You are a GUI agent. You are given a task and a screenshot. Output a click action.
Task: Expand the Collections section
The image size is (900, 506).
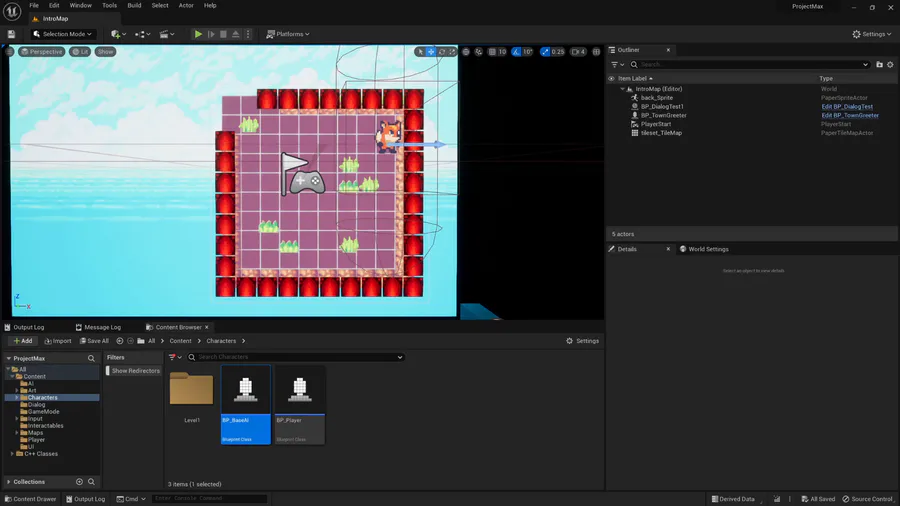tap(9, 482)
